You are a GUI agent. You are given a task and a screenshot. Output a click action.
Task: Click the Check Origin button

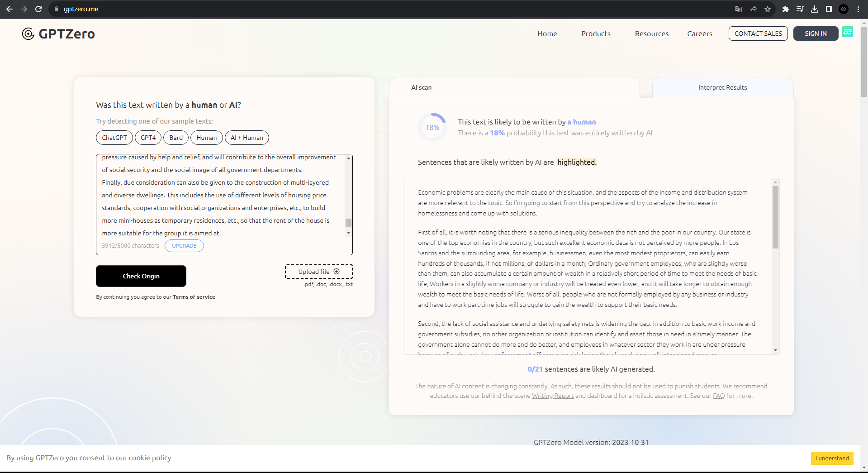pos(141,276)
